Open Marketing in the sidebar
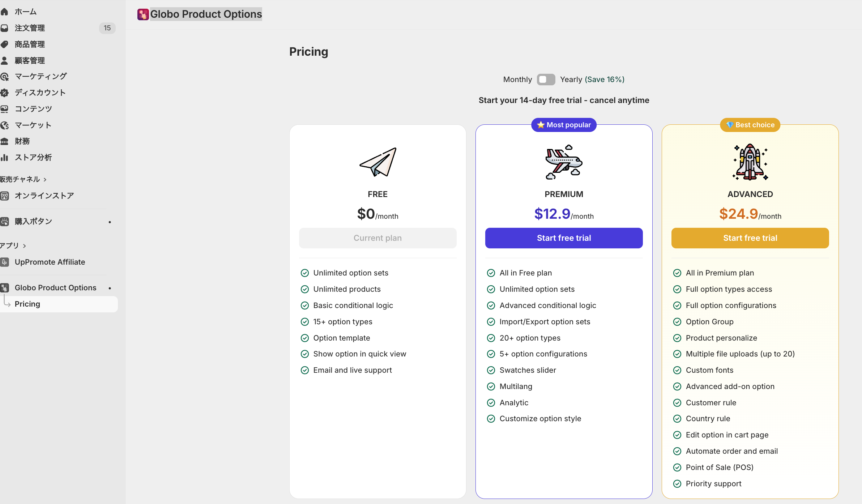Screen dimensions: 862x504 click(40, 77)
